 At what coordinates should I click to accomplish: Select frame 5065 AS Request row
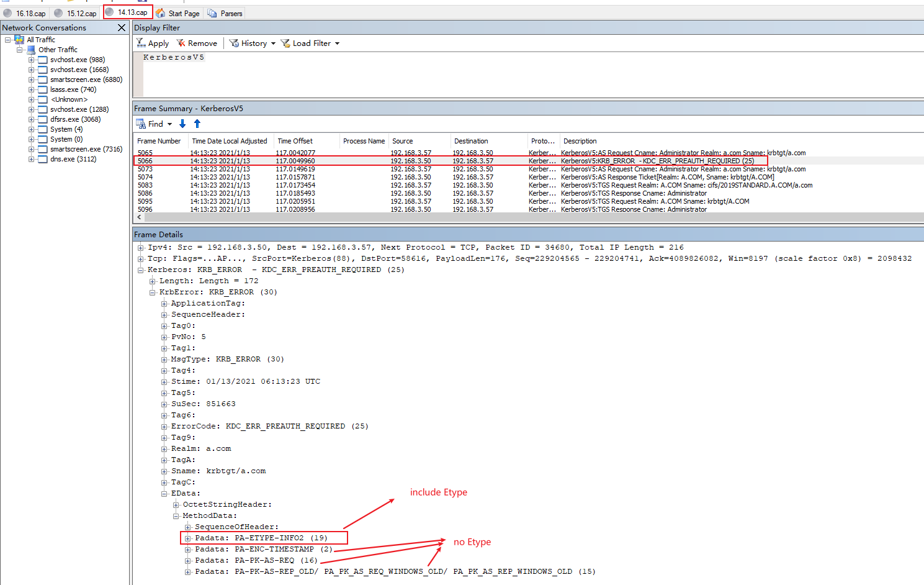529,153
